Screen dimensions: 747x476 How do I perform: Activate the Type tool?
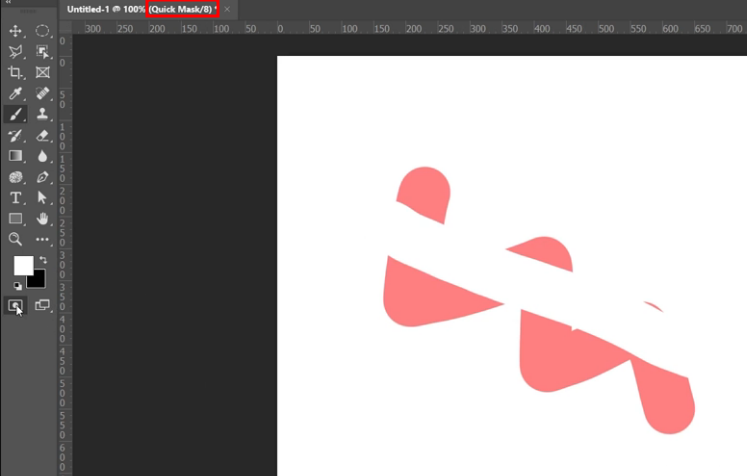15,198
